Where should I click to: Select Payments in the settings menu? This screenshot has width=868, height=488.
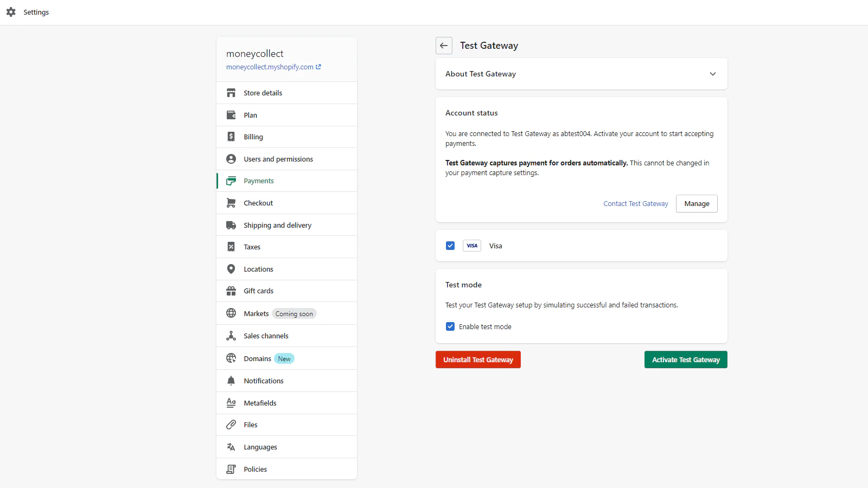click(x=286, y=181)
